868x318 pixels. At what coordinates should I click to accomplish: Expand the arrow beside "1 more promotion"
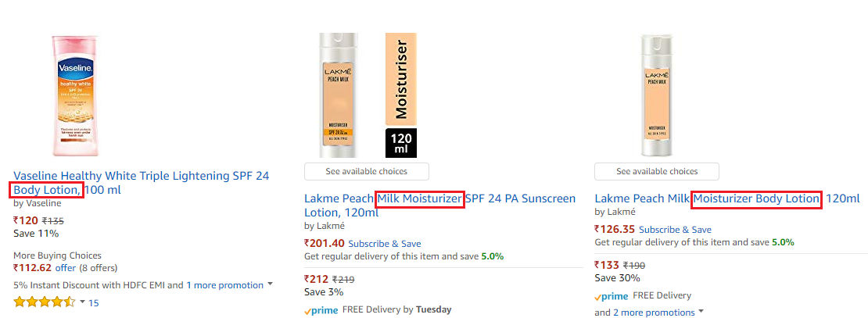click(x=271, y=284)
